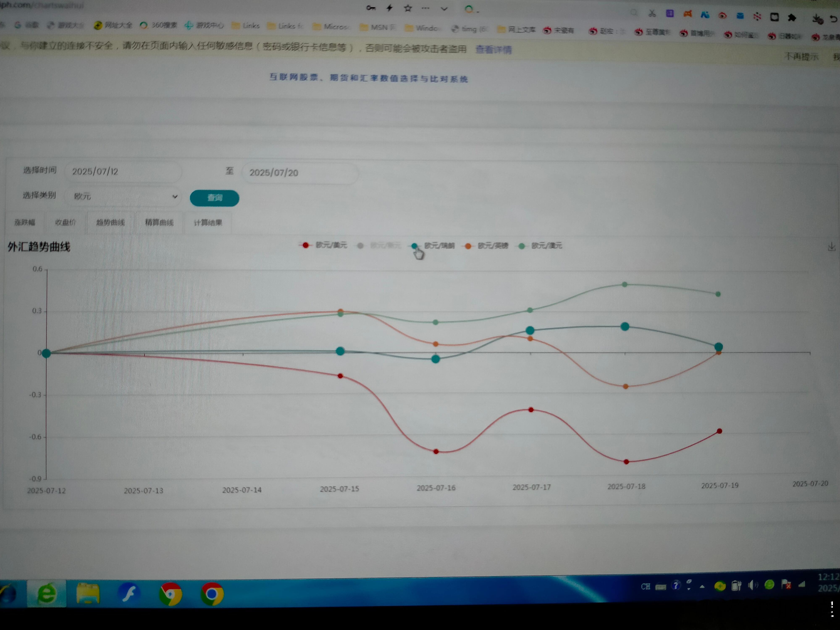Open the Flash application in taskbar
This screenshot has width=840, height=630.
click(x=129, y=593)
